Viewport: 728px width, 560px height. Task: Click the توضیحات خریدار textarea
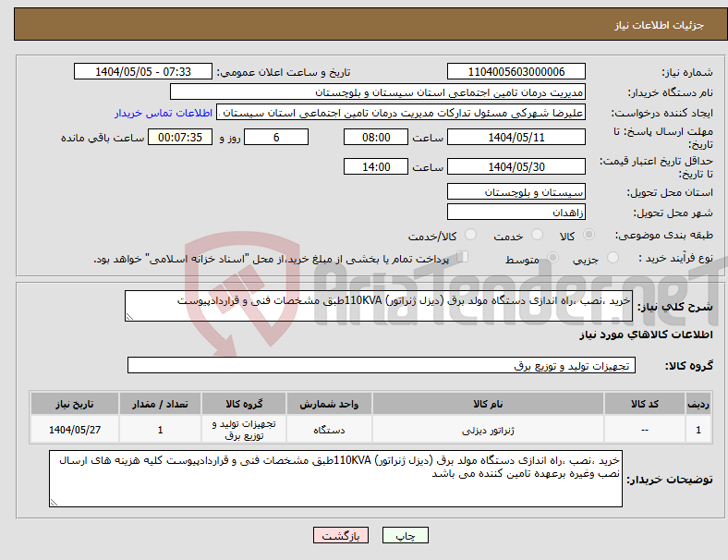click(335, 479)
